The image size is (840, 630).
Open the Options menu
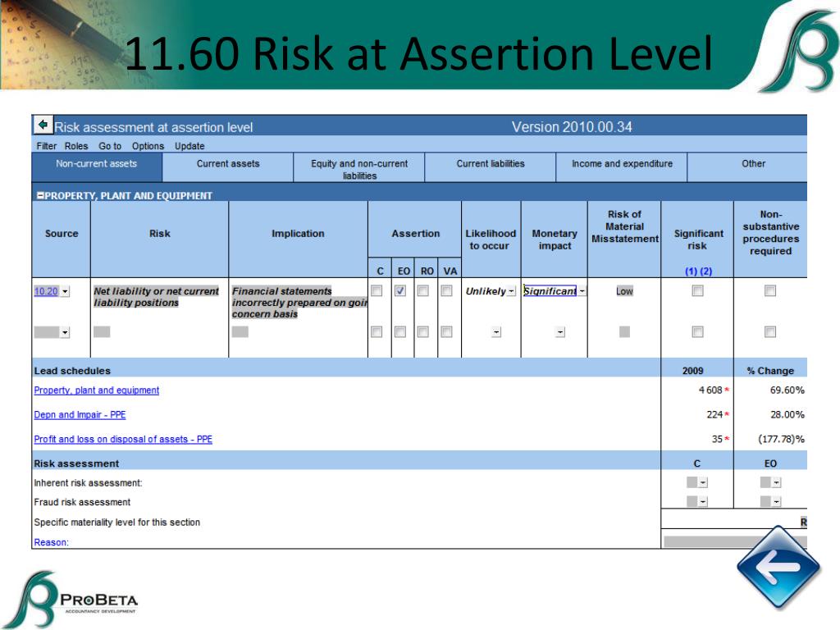[x=148, y=146]
